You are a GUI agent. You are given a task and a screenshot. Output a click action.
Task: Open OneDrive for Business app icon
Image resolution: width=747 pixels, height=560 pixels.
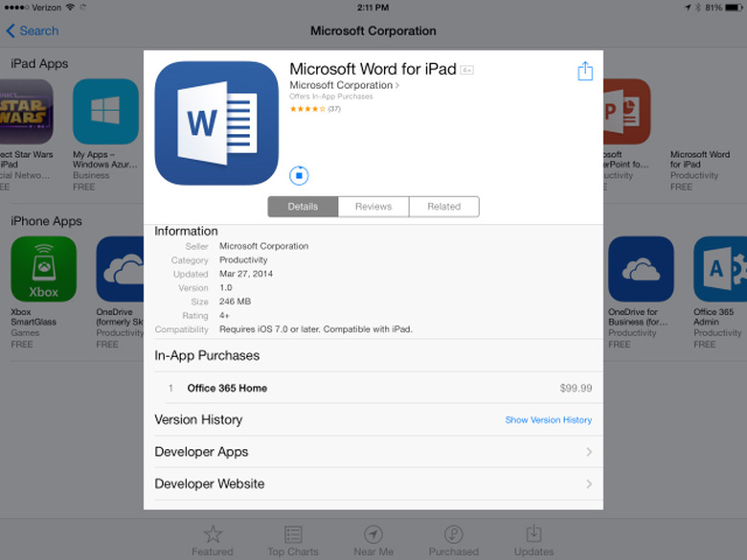pos(642,269)
